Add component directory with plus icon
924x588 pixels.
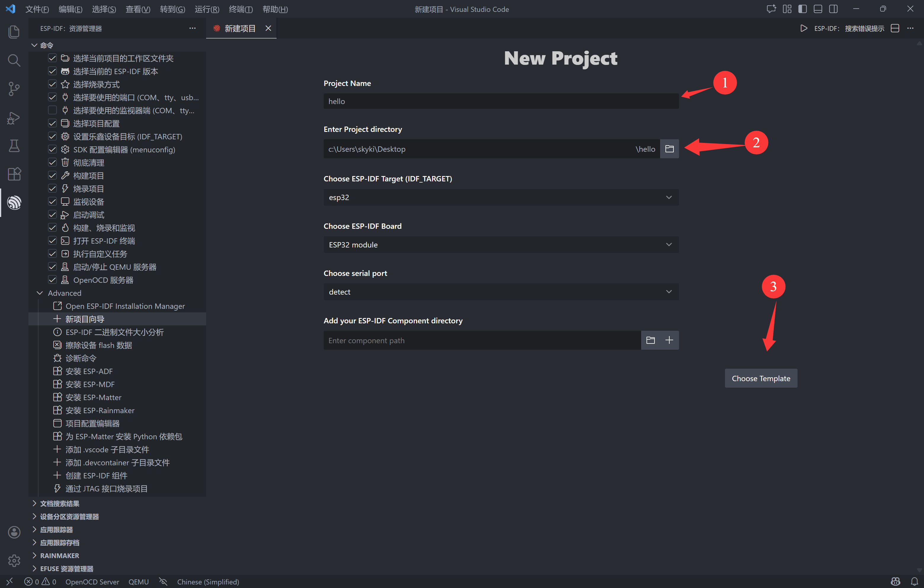[x=669, y=340]
